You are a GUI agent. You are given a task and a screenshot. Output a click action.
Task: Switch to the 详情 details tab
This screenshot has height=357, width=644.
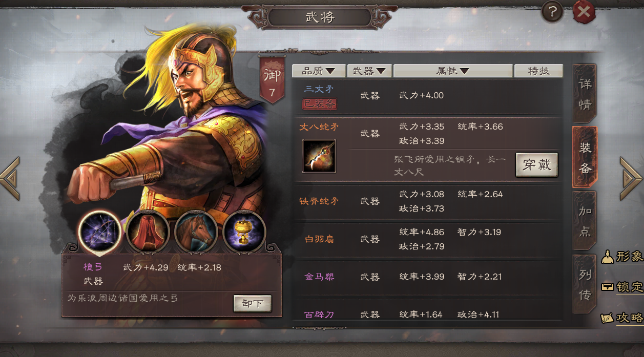click(585, 94)
